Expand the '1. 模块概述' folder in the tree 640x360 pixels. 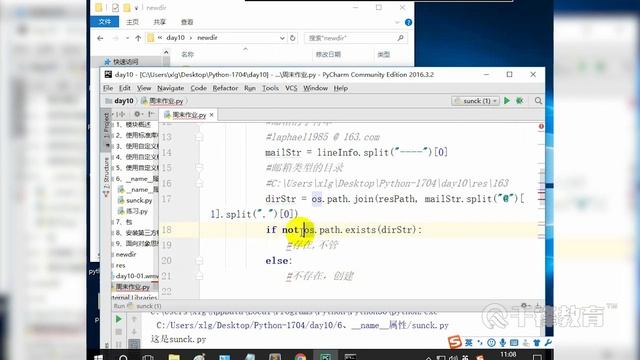pos(133,124)
